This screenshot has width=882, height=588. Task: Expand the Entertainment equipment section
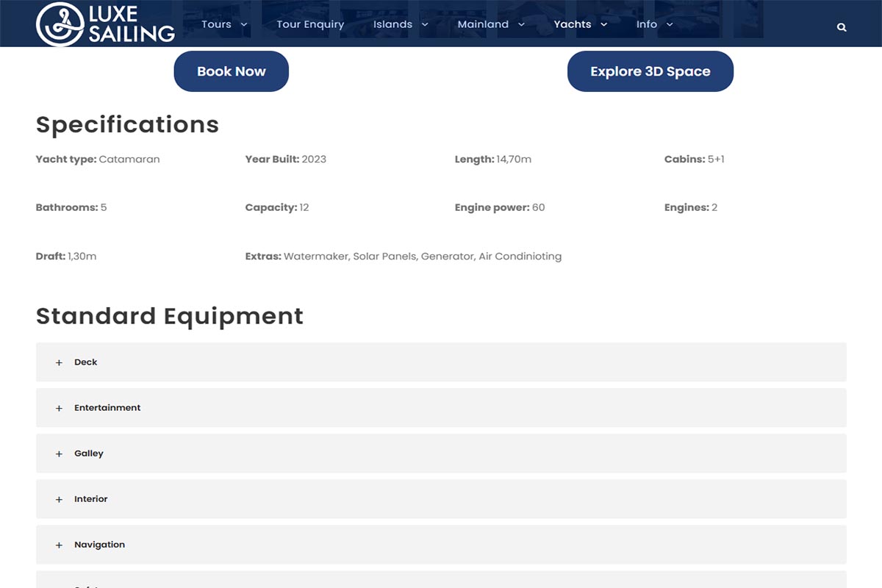pos(441,408)
